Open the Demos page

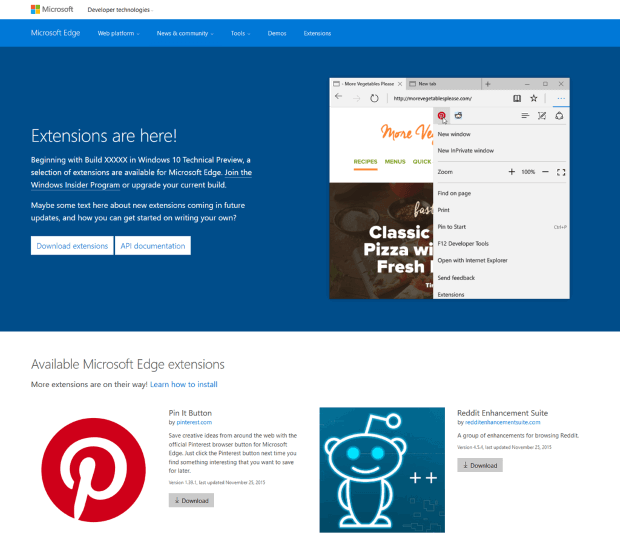tap(277, 33)
